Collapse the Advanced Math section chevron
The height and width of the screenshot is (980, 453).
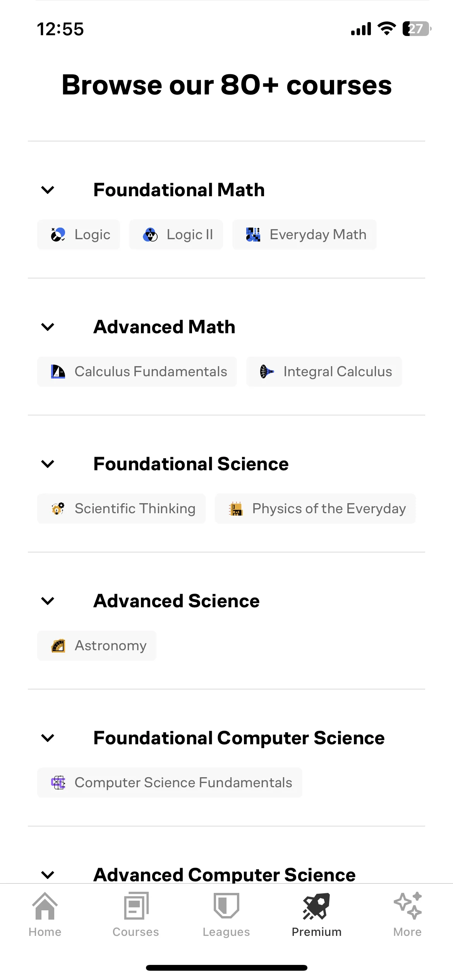click(x=48, y=327)
